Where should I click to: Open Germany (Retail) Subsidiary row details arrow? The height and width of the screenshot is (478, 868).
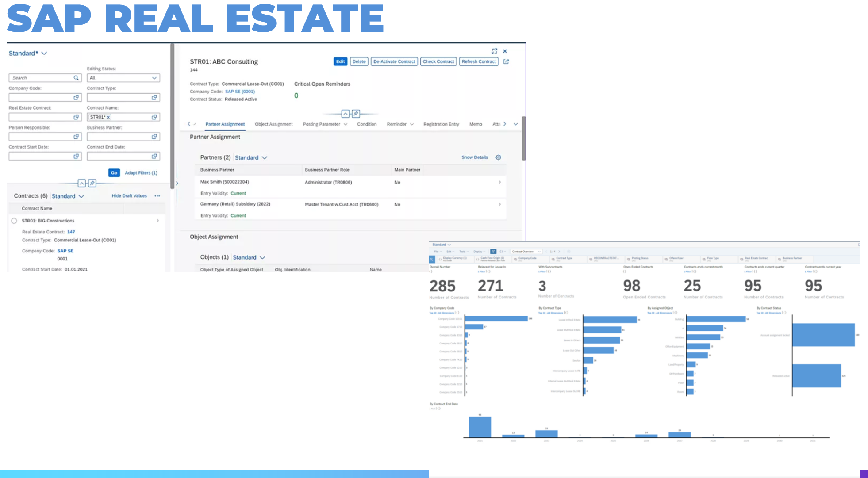click(x=500, y=204)
